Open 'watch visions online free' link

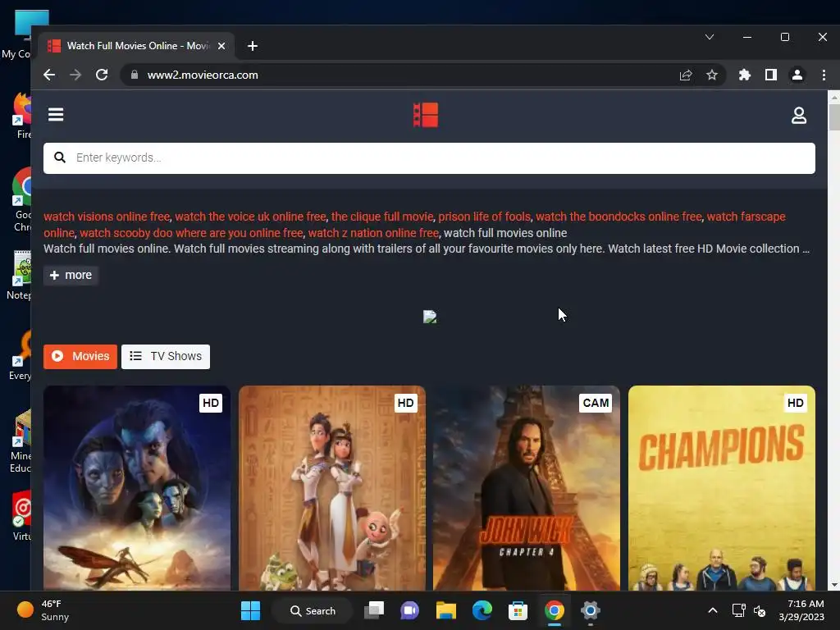(x=107, y=217)
